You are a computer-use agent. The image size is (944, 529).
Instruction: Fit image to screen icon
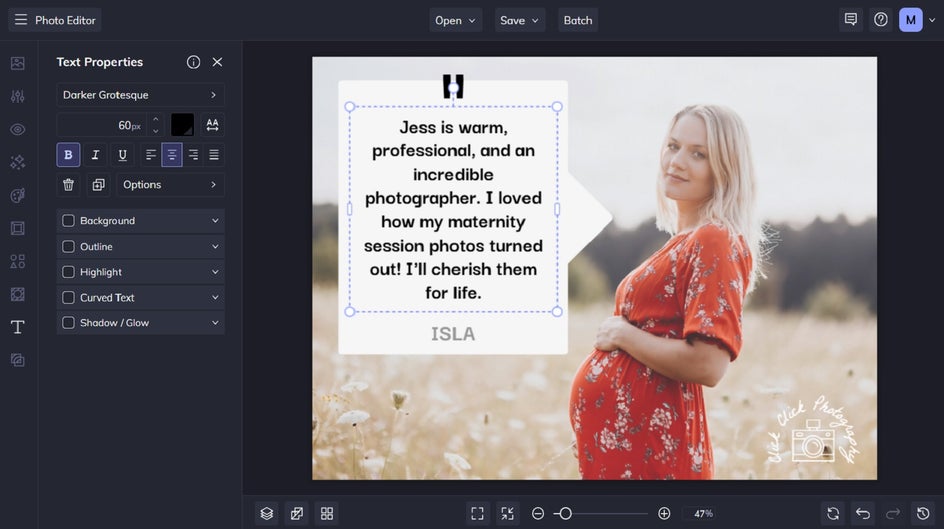tap(477, 513)
